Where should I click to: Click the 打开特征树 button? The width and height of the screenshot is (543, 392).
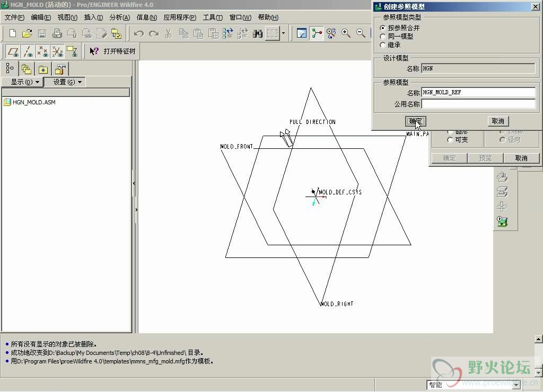click(x=119, y=51)
